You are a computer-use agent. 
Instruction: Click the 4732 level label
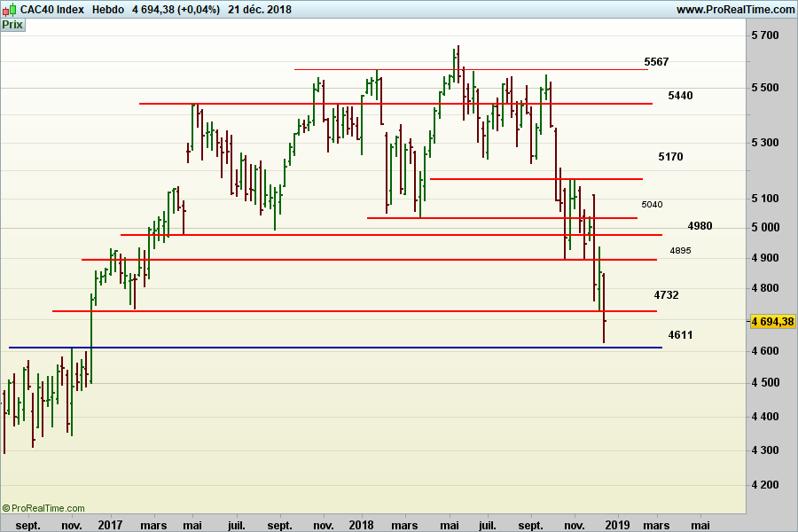click(x=666, y=294)
